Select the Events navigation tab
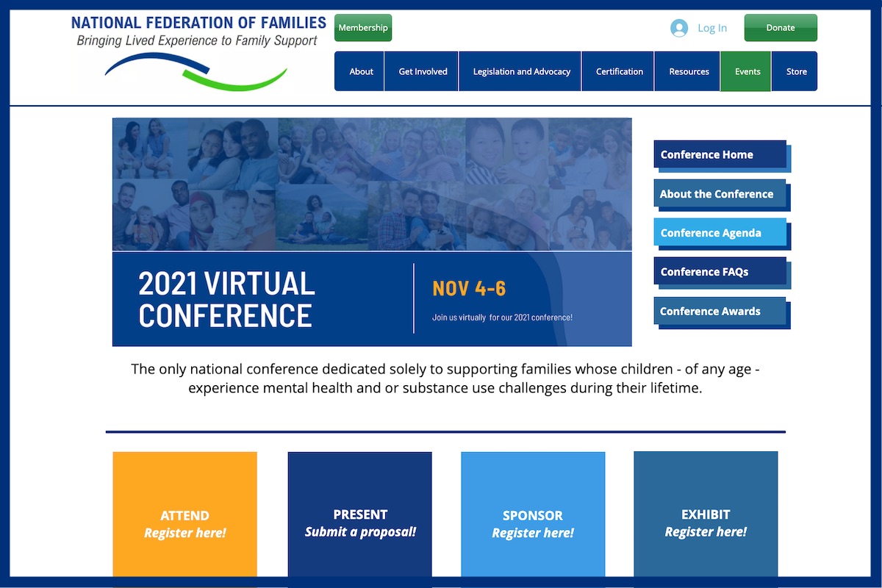Image resolution: width=882 pixels, height=588 pixels. [747, 71]
